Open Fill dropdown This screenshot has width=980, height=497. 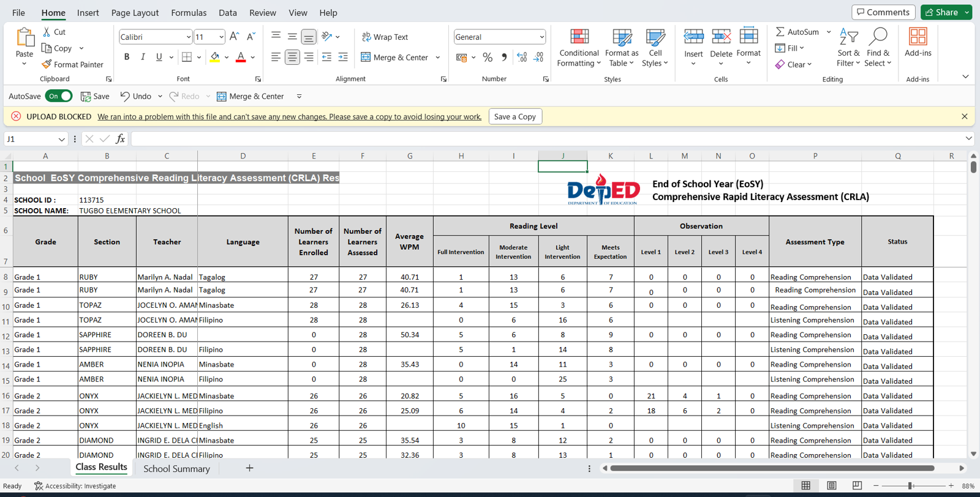pyautogui.click(x=790, y=48)
